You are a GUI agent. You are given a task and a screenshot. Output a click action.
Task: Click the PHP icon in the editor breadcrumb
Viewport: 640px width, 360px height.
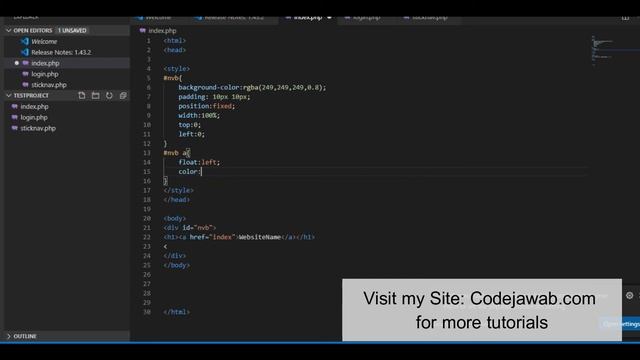pyautogui.click(x=142, y=31)
